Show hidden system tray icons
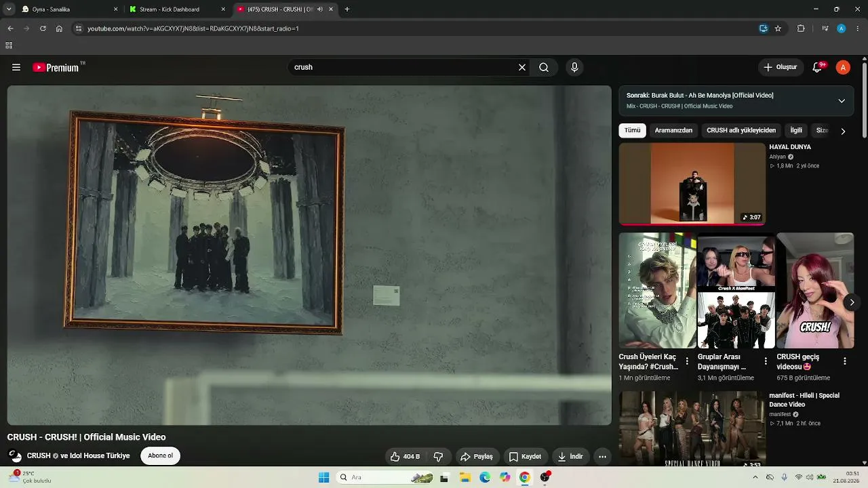This screenshot has width=868, height=488. 755,477
